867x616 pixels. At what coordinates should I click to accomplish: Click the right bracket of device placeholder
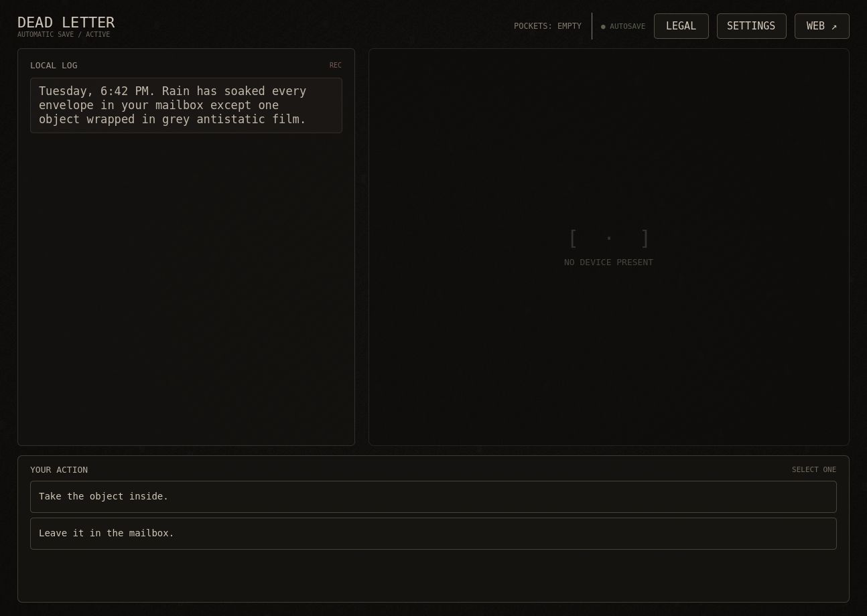tap(645, 238)
